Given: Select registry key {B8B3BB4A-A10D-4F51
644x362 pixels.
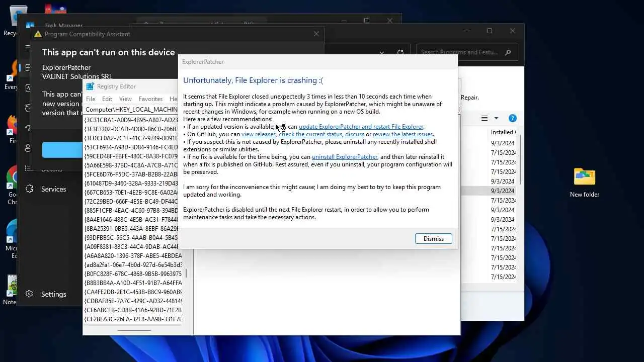Looking at the screenshot, I should click(x=133, y=283).
